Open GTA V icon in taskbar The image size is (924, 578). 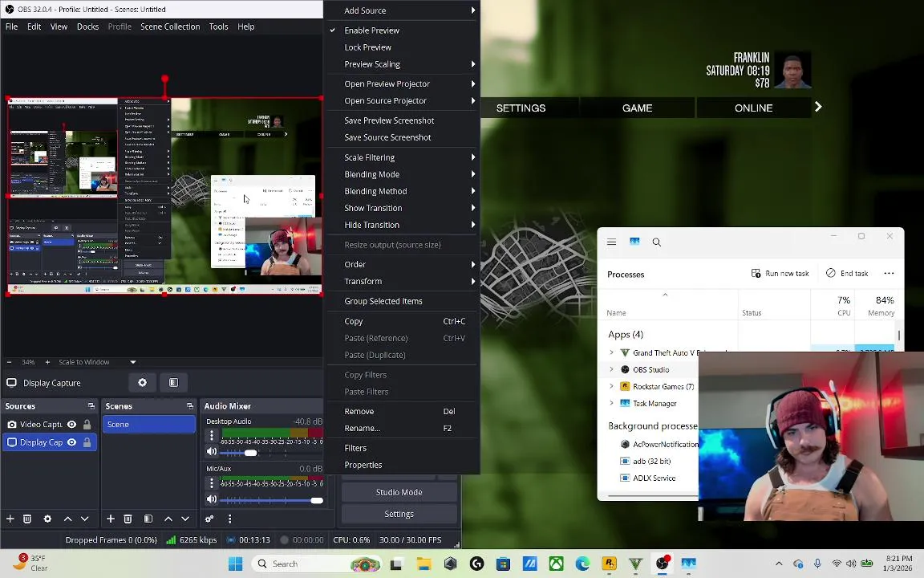[636, 564]
